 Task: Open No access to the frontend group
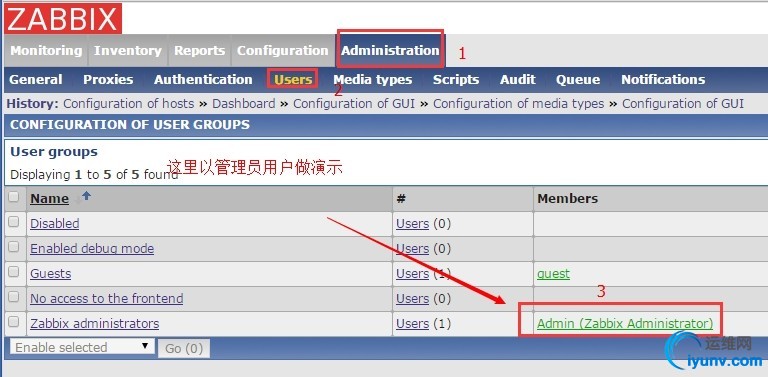(x=107, y=298)
